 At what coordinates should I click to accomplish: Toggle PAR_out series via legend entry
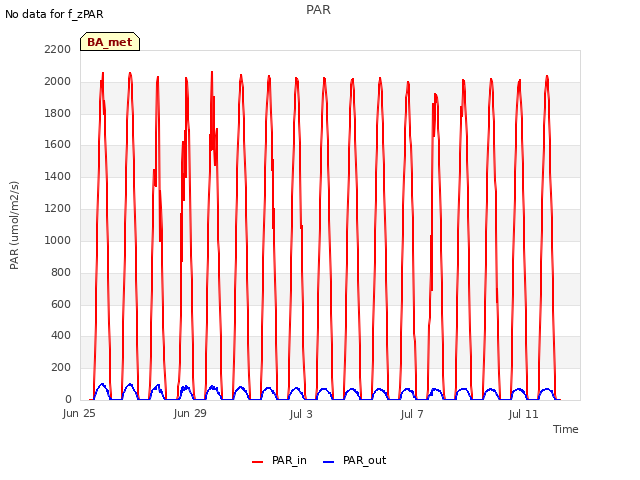point(354,460)
